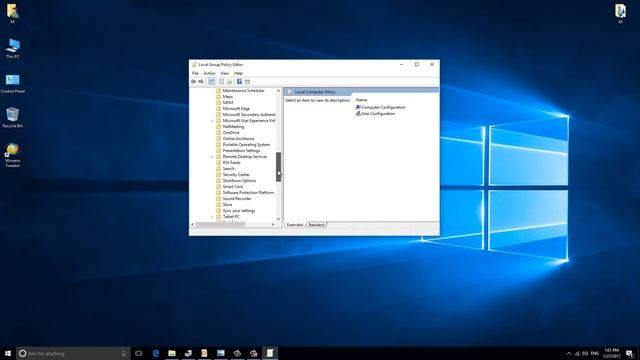Click the Back arrow in the toolbar
The image size is (640, 360).
pyautogui.click(x=193, y=82)
